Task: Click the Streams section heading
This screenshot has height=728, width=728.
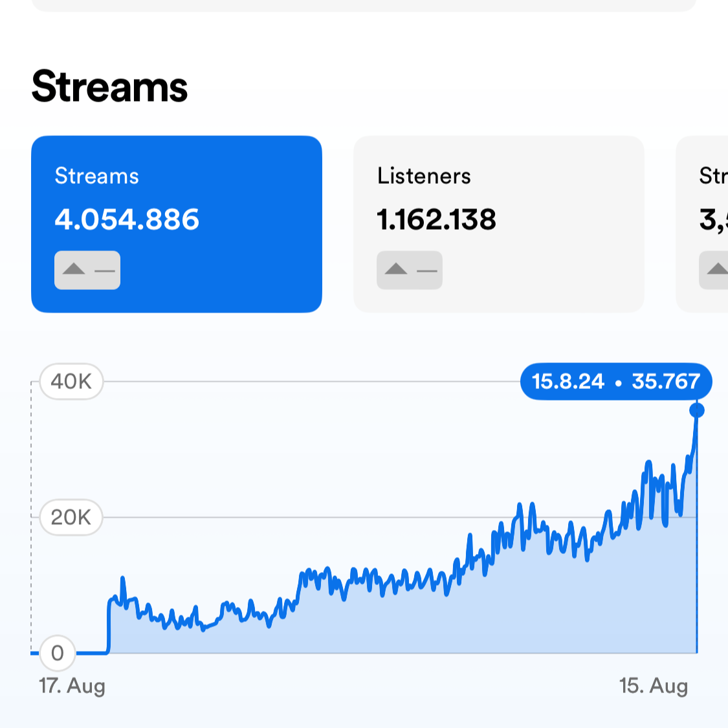Action: click(109, 86)
